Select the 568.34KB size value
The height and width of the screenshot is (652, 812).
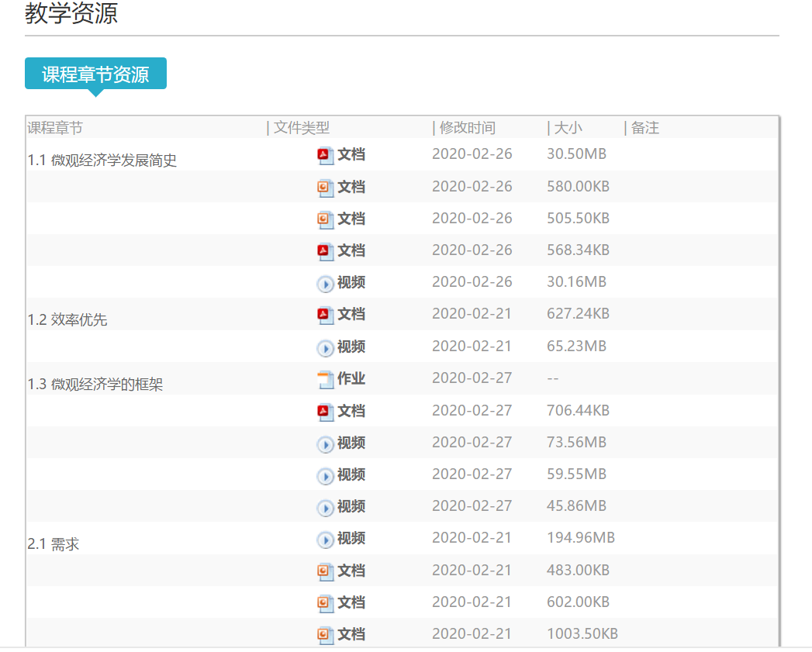[x=578, y=250]
